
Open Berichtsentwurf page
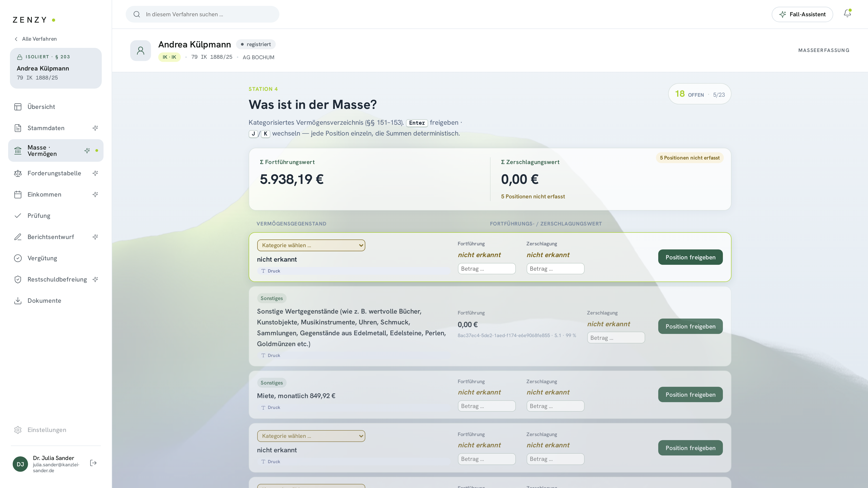pos(56,237)
